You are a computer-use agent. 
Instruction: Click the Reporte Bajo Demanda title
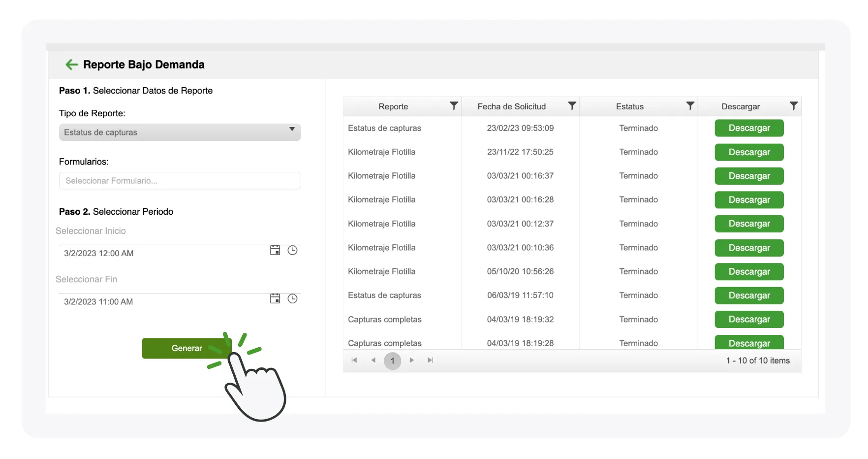144,65
